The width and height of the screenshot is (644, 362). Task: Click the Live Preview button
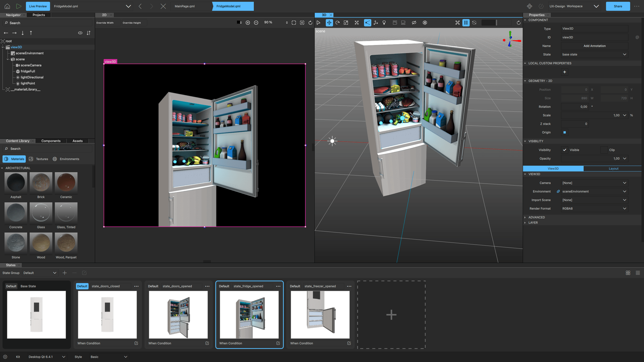38,6
